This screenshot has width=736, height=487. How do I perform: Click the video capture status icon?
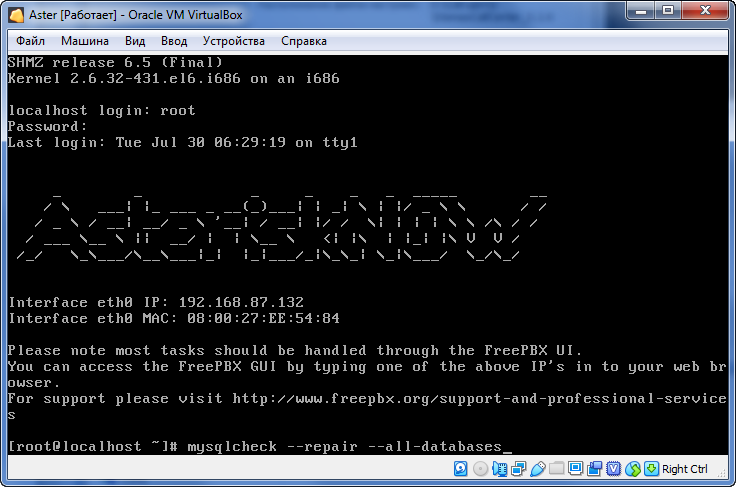(594, 469)
